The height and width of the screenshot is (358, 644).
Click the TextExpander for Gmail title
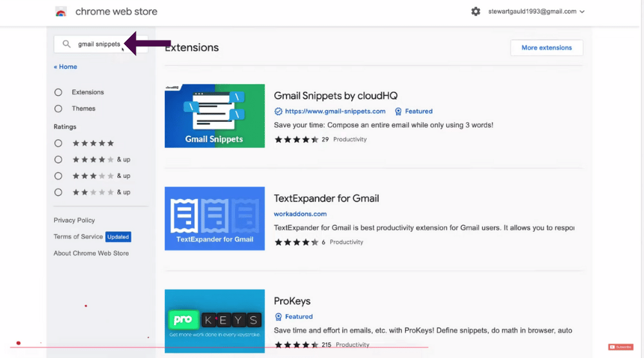click(x=327, y=198)
